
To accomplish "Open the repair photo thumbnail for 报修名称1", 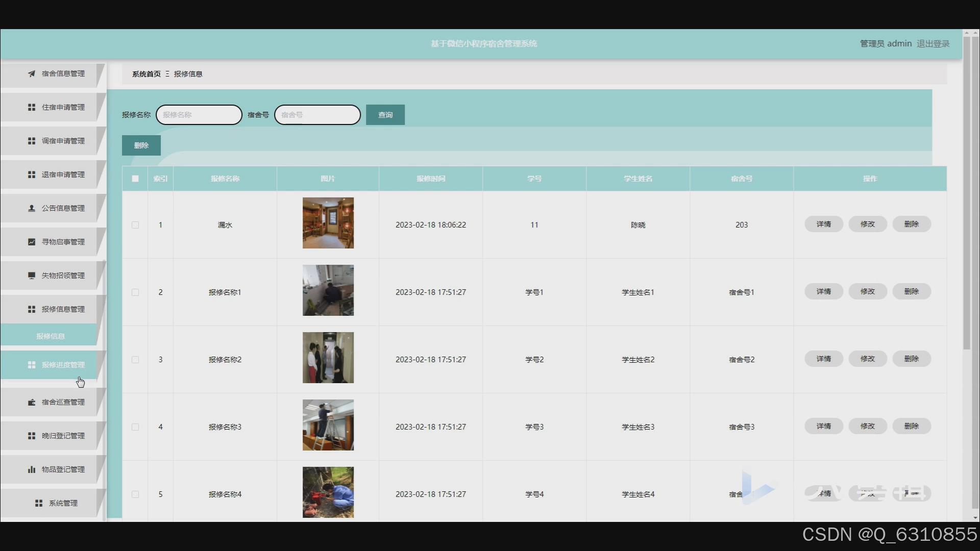I will [328, 290].
